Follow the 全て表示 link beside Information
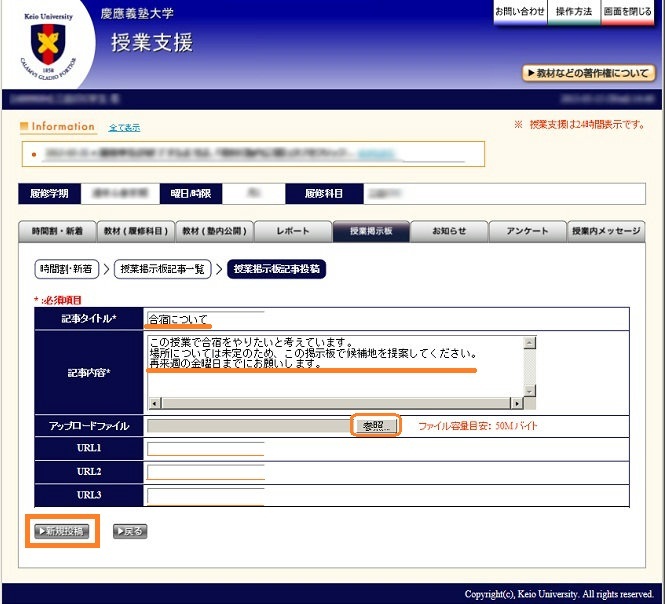The image size is (665, 604). click(x=124, y=128)
